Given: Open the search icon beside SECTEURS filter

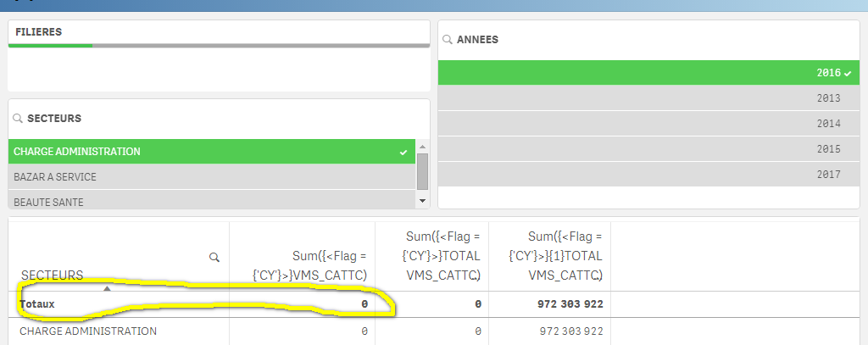Looking at the screenshot, I should (18, 119).
